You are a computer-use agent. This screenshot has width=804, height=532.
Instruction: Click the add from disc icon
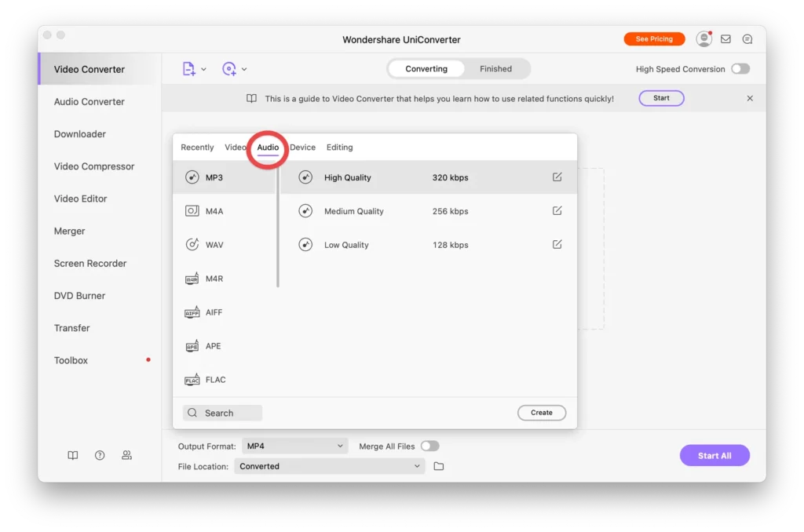[229, 69]
